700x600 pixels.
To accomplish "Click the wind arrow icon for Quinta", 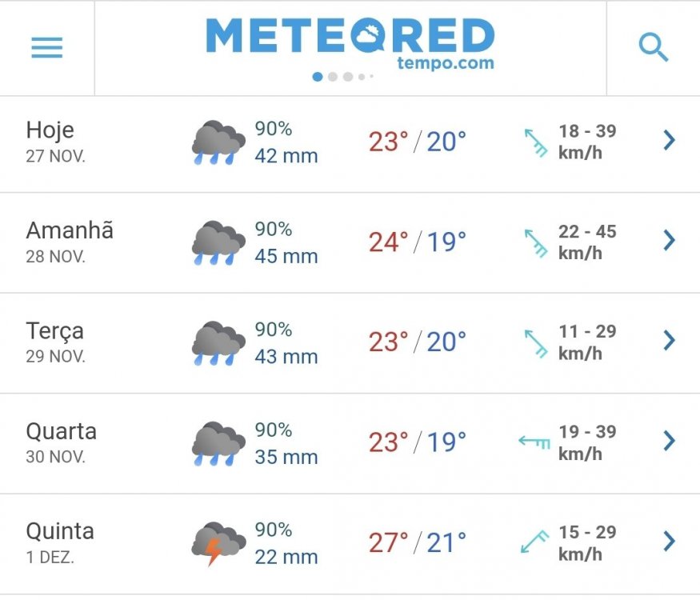I will point(534,542).
